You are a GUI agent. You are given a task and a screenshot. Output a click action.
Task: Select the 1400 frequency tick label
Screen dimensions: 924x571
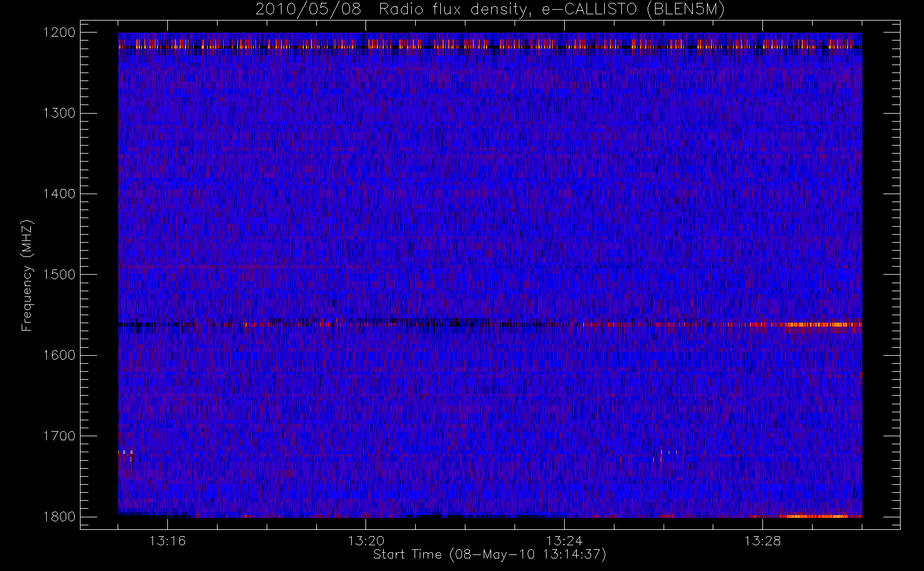pyautogui.click(x=59, y=194)
